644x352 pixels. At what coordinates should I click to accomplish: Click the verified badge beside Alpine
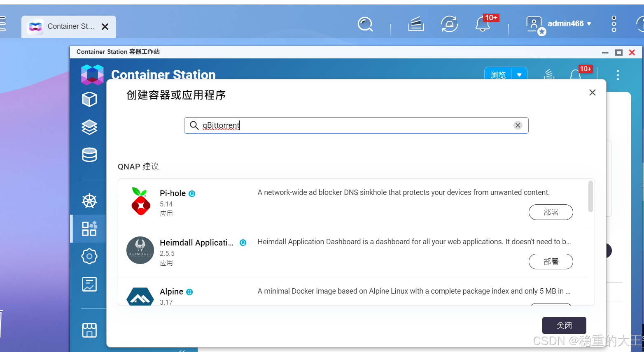point(189,292)
